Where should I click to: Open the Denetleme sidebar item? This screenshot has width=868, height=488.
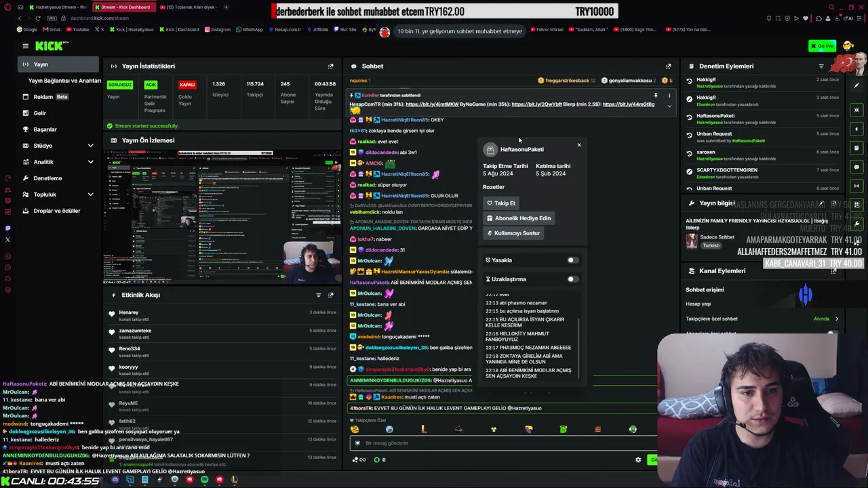coord(58,178)
